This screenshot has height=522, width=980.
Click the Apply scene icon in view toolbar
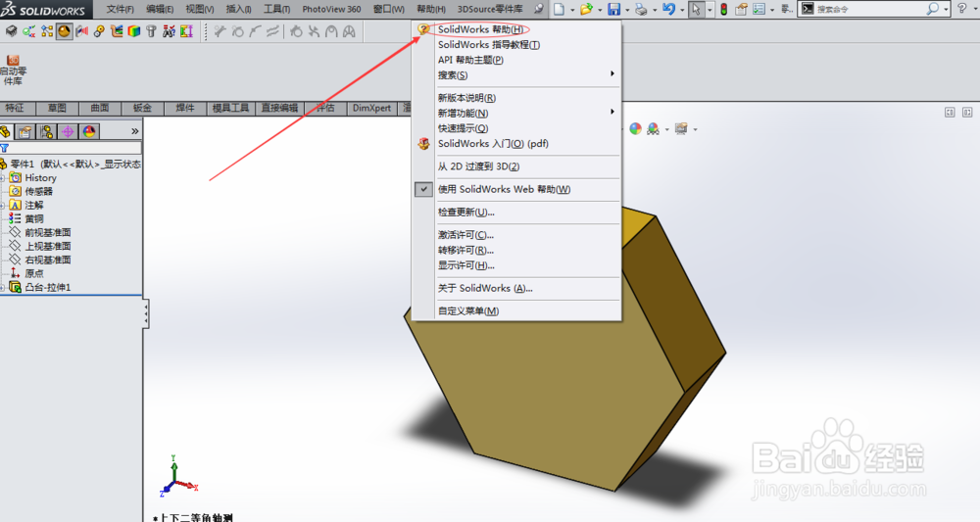[653, 128]
